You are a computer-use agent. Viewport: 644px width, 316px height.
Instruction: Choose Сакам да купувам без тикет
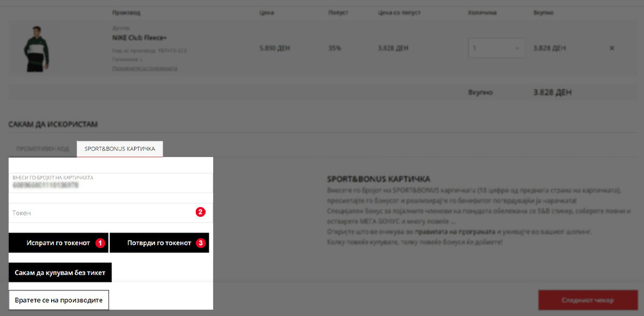pos(60,273)
